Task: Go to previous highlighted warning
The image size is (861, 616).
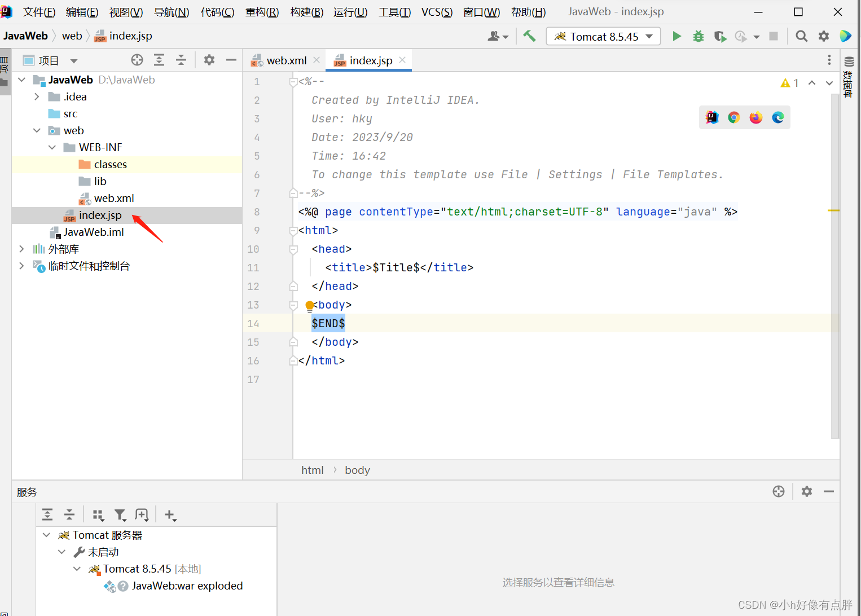Action: click(x=812, y=83)
